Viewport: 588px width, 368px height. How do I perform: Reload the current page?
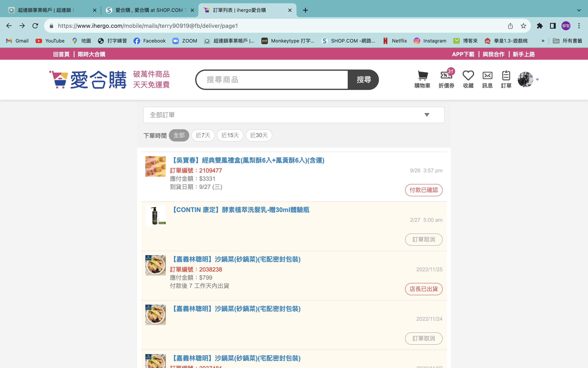35,26
